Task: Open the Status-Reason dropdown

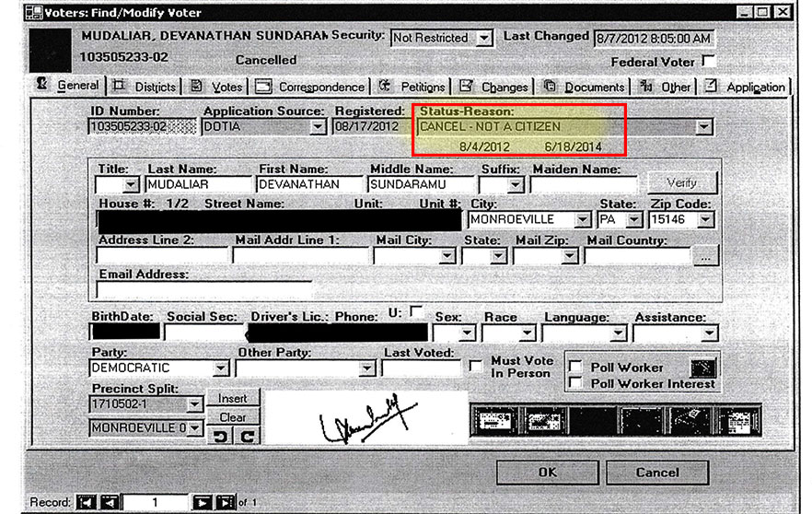Action: point(703,127)
